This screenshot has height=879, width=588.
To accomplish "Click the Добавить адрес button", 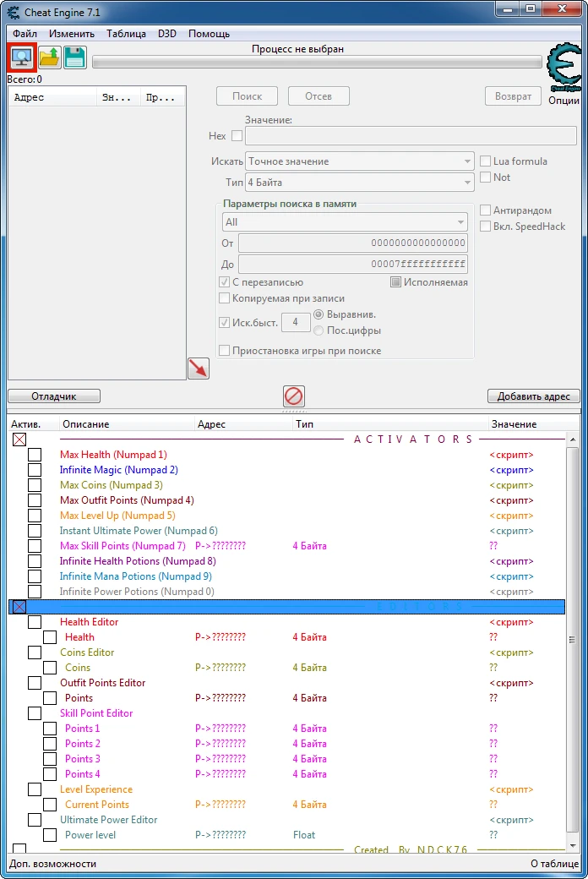I will tap(534, 396).
